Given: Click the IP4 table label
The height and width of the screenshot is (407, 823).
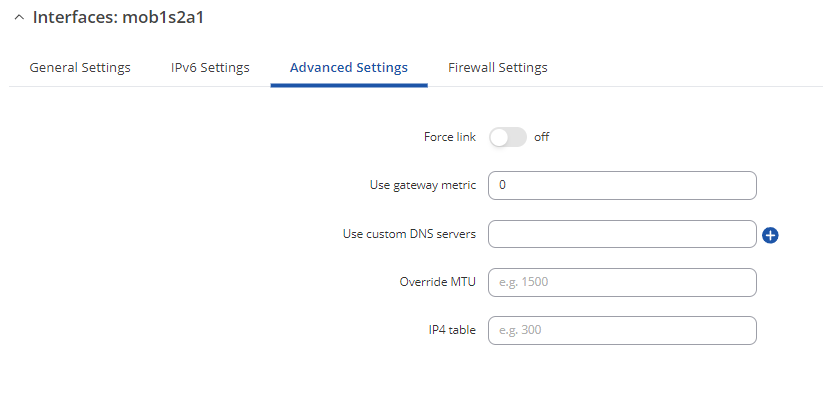Looking at the screenshot, I should coord(452,330).
